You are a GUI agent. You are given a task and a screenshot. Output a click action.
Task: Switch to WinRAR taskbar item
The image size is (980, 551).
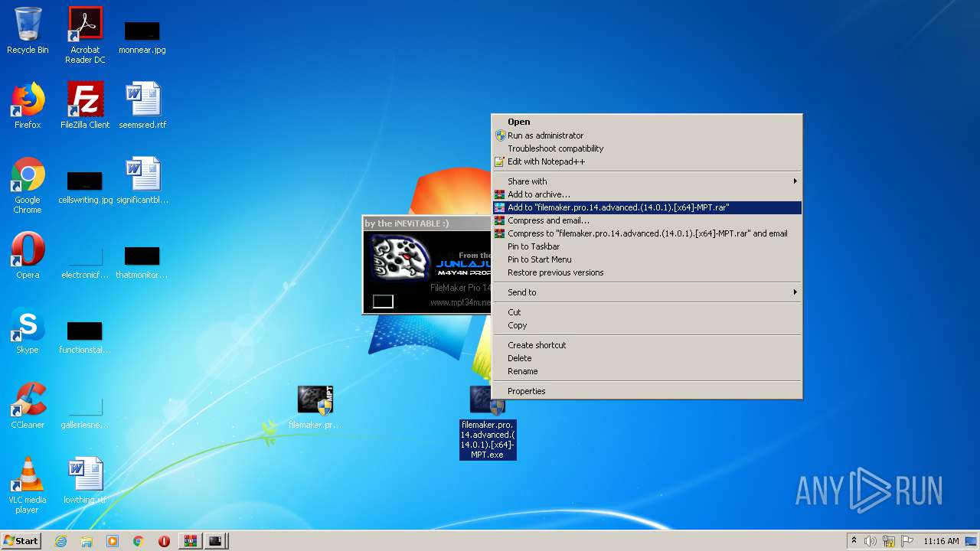pyautogui.click(x=190, y=541)
